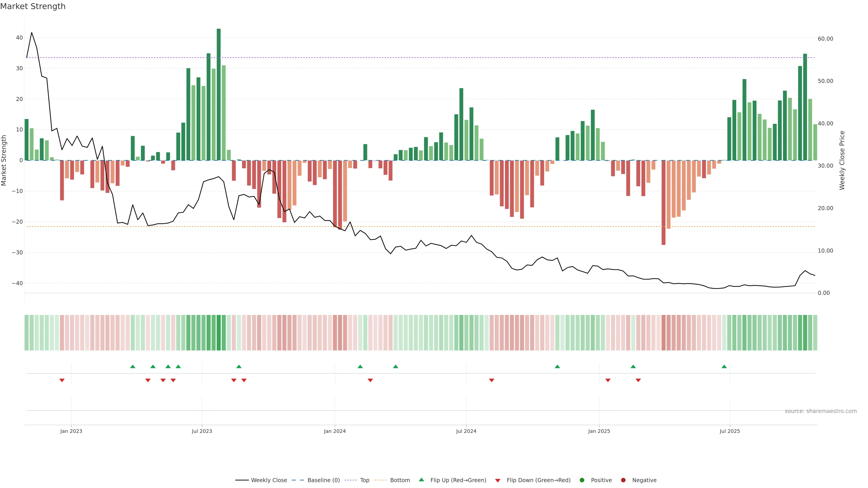Image resolution: width=868 pixels, height=488 pixels.
Task: Click the Jul 2024 x-axis label
Action: point(466,431)
